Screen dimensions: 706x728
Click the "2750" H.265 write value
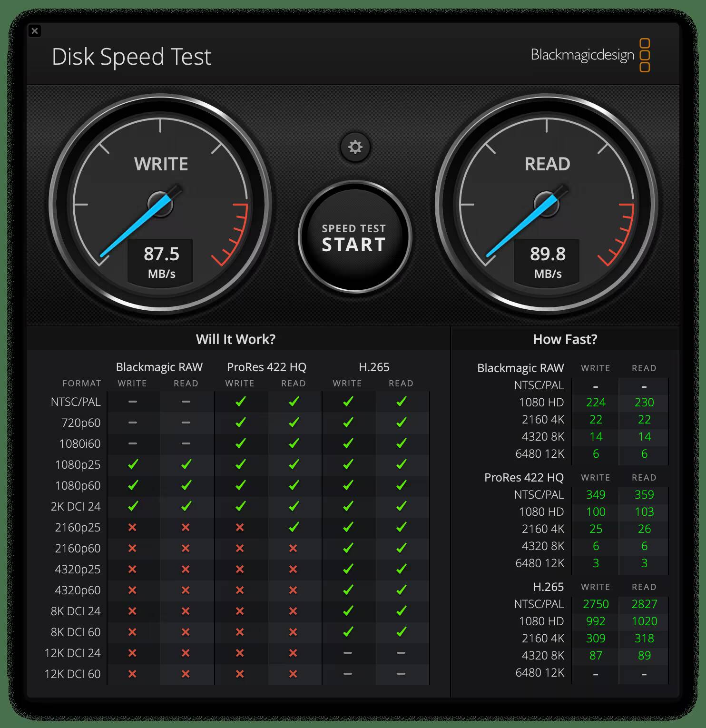pyautogui.click(x=596, y=604)
